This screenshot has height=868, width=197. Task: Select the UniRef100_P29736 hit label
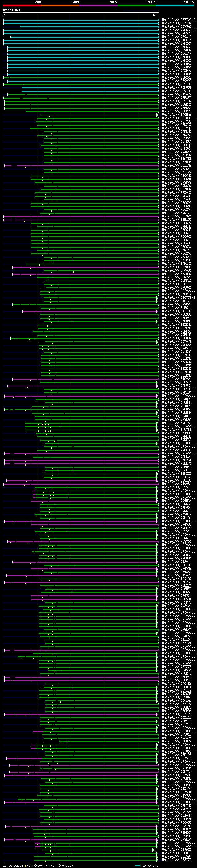pos(176,91)
